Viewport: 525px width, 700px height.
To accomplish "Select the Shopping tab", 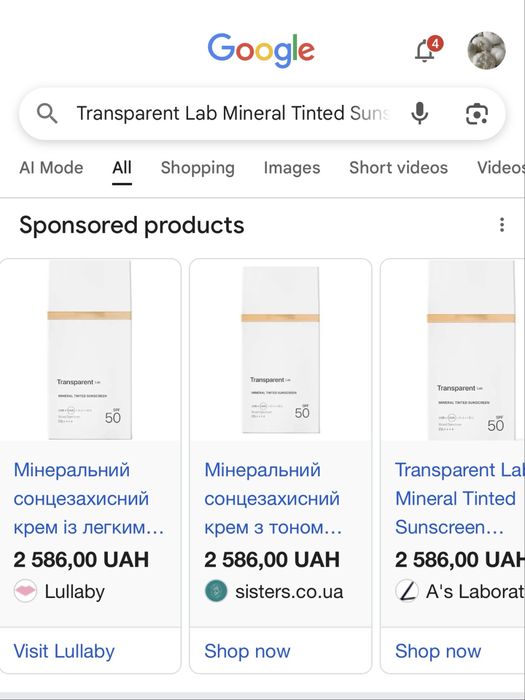I will click(198, 168).
